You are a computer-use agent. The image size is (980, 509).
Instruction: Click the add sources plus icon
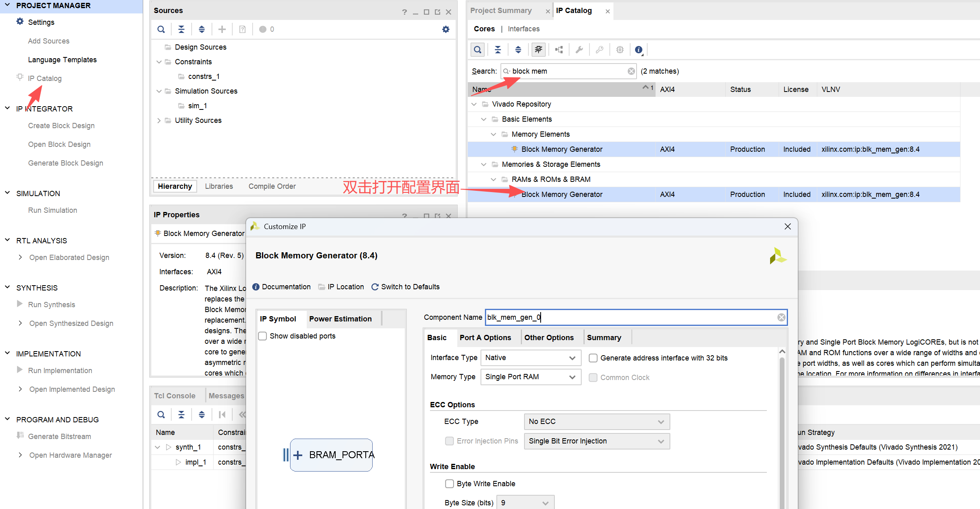pyautogui.click(x=222, y=29)
